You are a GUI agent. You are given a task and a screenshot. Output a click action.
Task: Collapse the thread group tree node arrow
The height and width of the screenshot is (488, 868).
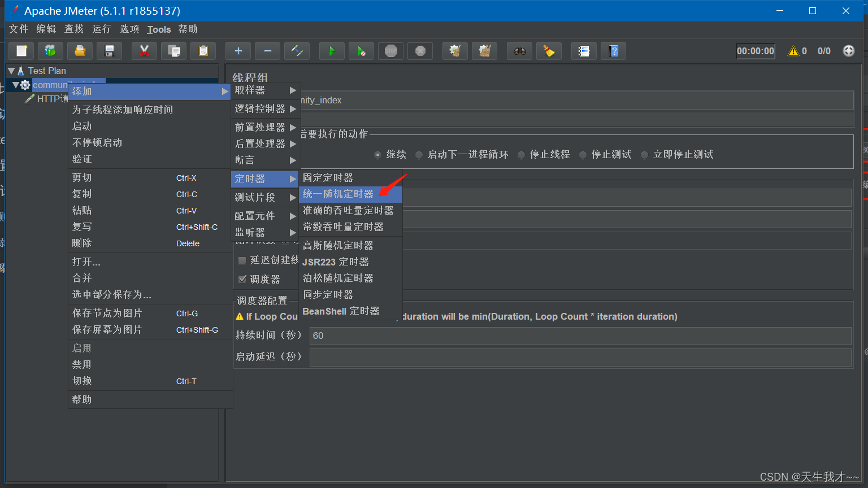(16, 85)
